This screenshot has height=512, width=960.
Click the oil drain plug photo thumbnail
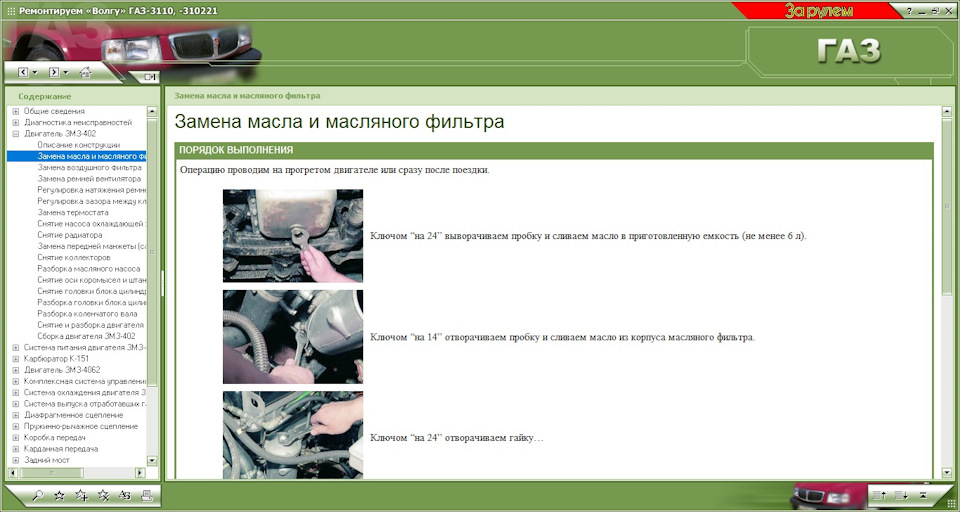point(293,236)
